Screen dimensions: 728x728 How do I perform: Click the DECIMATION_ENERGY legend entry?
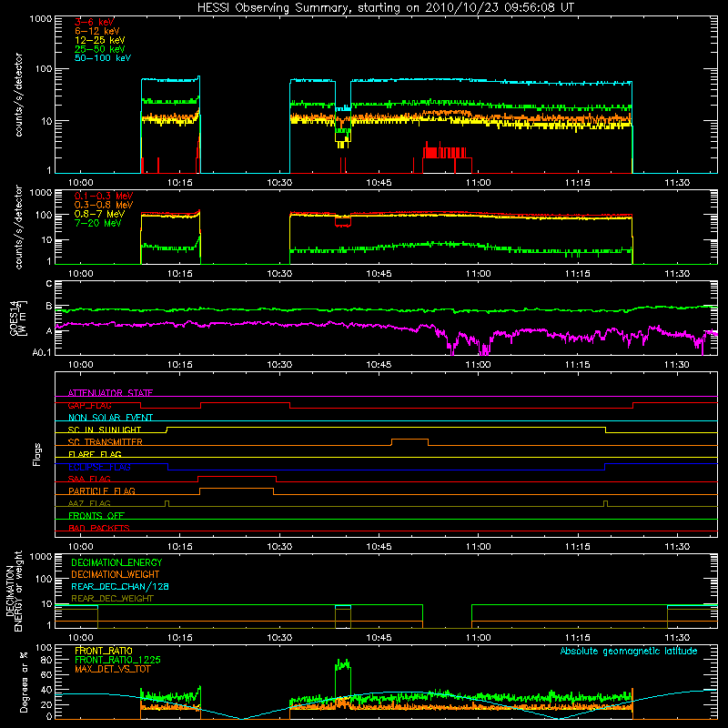coord(116,562)
